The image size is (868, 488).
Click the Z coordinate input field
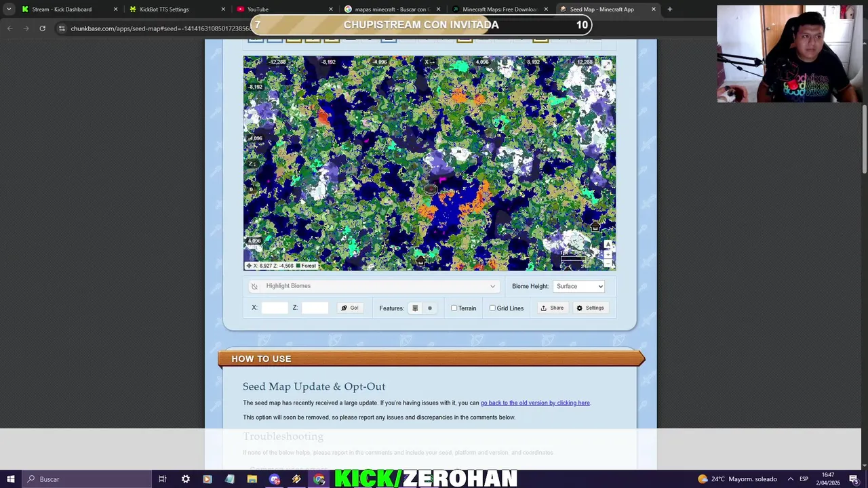click(x=315, y=308)
